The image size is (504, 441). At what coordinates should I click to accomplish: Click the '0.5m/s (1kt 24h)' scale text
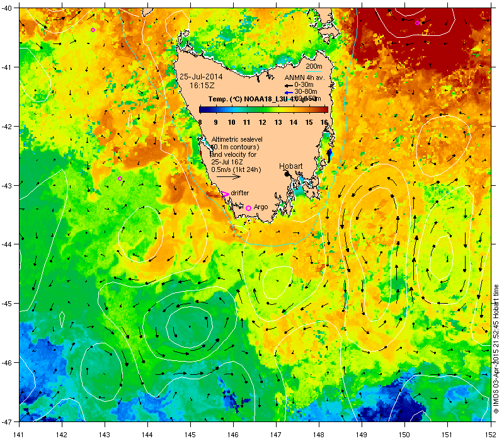pyautogui.click(x=236, y=169)
